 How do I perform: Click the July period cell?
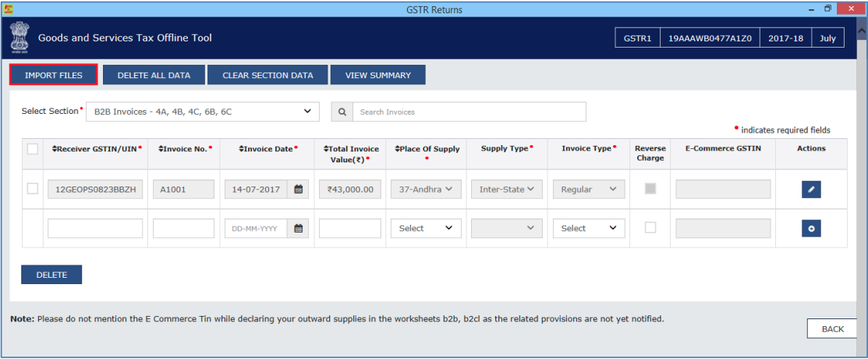pos(828,39)
